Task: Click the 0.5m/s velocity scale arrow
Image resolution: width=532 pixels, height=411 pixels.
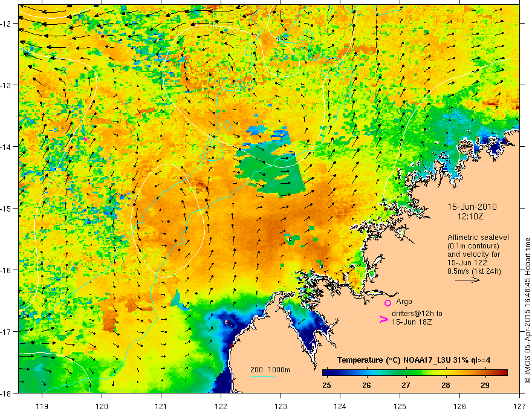Action: [467, 280]
